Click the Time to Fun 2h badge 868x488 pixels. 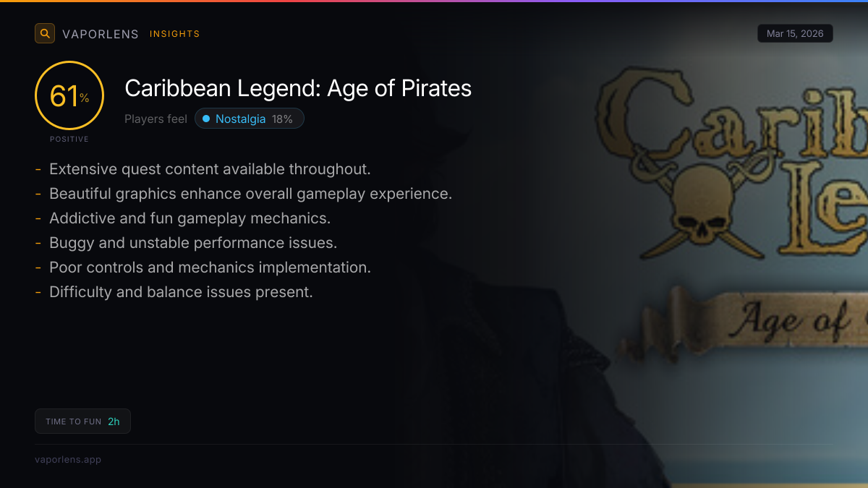[82, 421]
